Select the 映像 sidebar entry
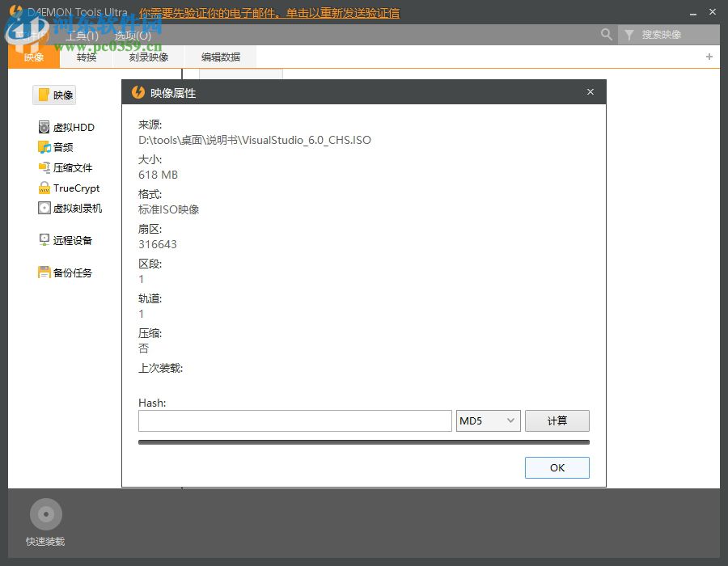This screenshot has height=566, width=728. click(x=57, y=95)
